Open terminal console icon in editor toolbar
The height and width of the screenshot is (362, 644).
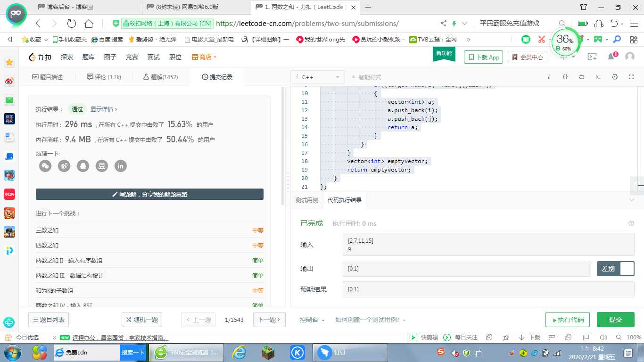point(598,77)
